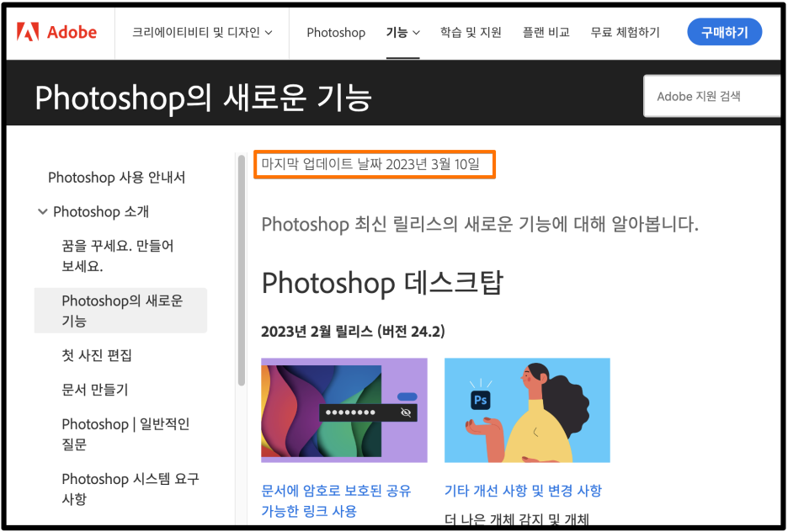Click the 2023년 2월 릴리스 (버전 24.2) text
This screenshot has width=788, height=532.
pos(353,331)
